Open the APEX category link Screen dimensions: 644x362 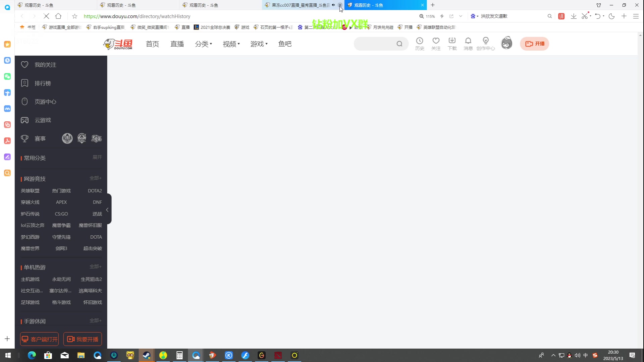point(61,202)
